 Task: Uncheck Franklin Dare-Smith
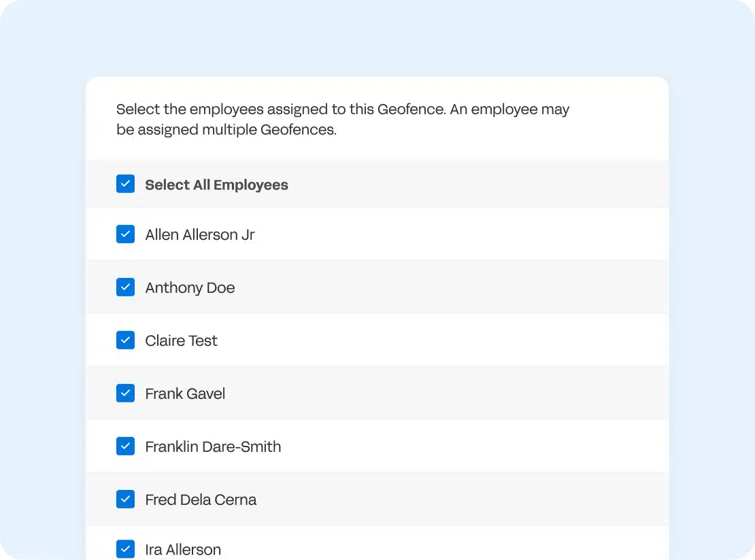(125, 446)
